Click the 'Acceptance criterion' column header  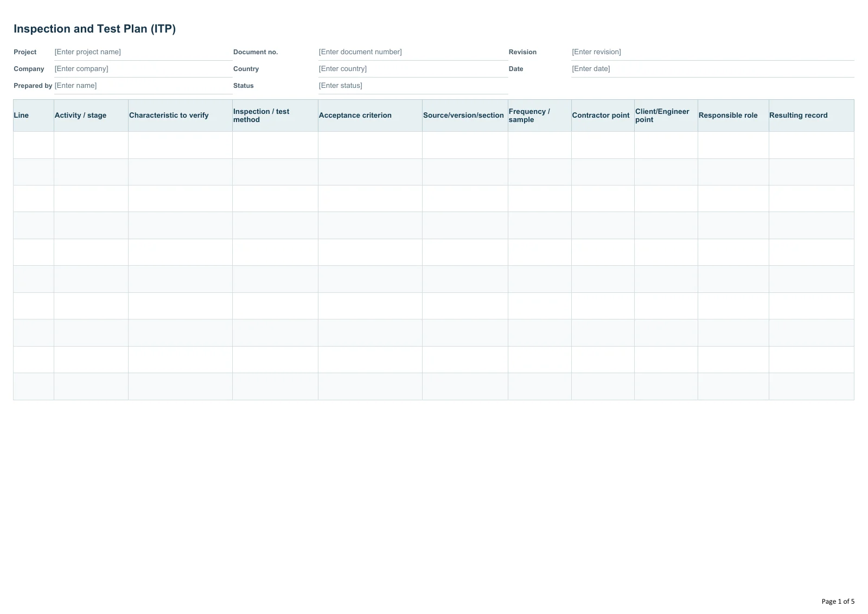click(x=370, y=116)
